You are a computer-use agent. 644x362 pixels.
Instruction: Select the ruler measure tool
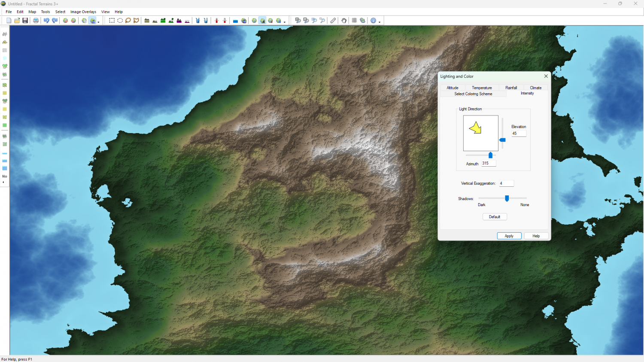click(x=333, y=21)
